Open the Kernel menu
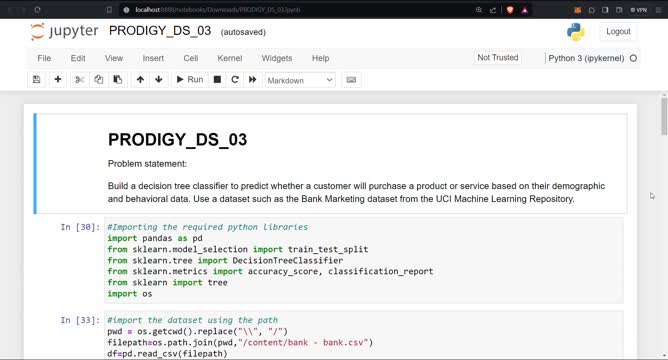Image resolution: width=668 pixels, height=360 pixels. pyautogui.click(x=230, y=58)
